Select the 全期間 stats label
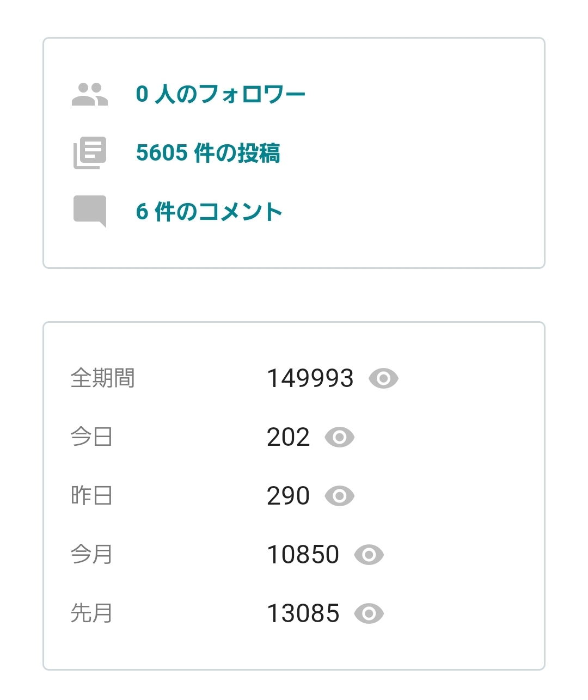588x700 pixels. click(x=102, y=378)
